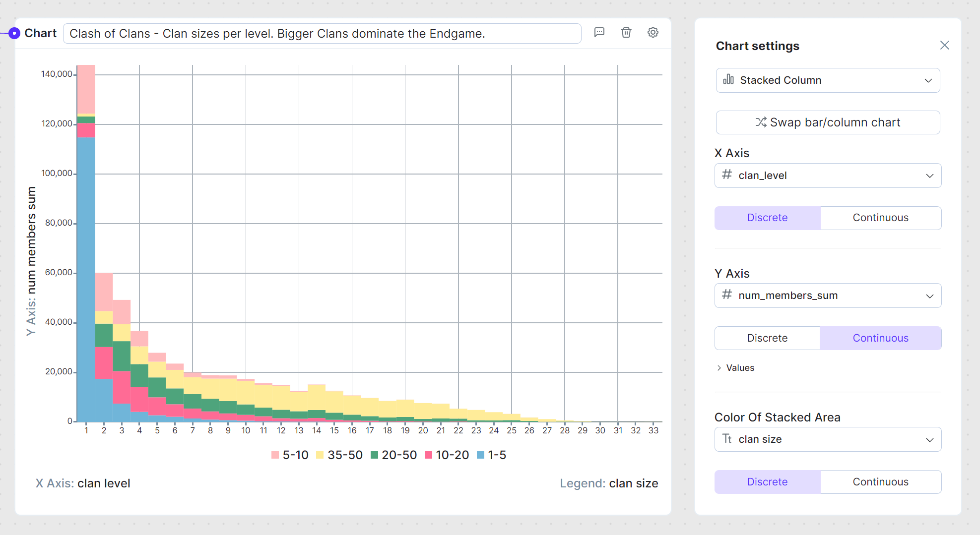
Task: Select X Axis Discrete option
Action: [767, 218]
